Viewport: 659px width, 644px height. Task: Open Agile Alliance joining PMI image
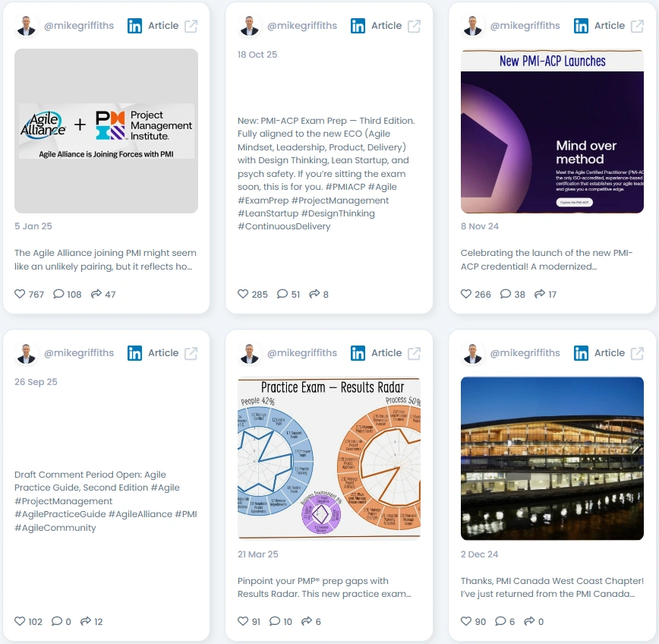pyautogui.click(x=106, y=131)
